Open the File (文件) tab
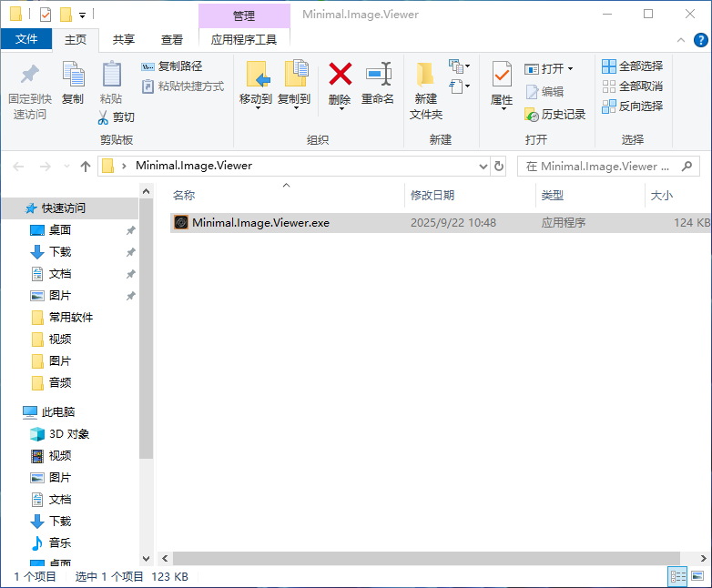The image size is (712, 588). point(26,39)
